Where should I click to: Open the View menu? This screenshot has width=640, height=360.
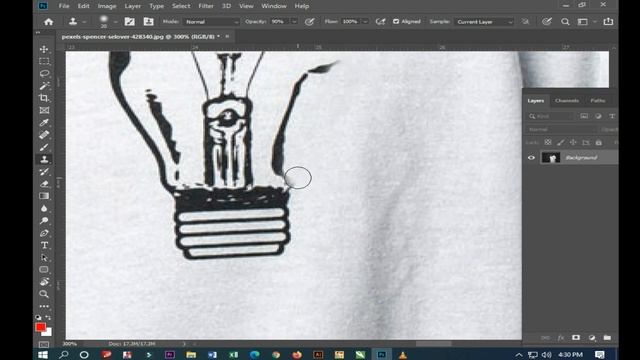(x=246, y=6)
